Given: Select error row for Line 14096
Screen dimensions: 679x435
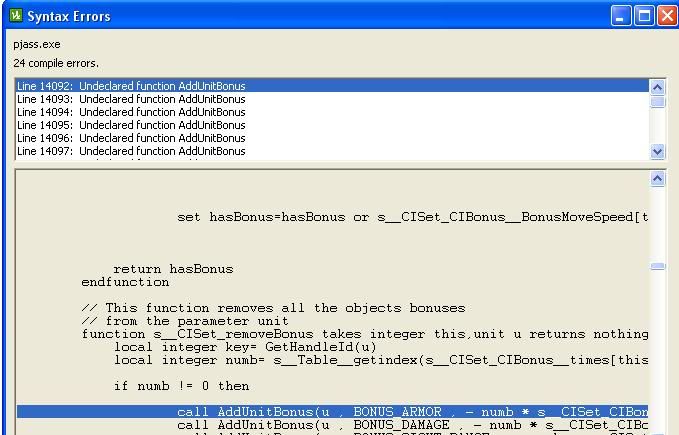Looking at the screenshot, I should point(332,138).
